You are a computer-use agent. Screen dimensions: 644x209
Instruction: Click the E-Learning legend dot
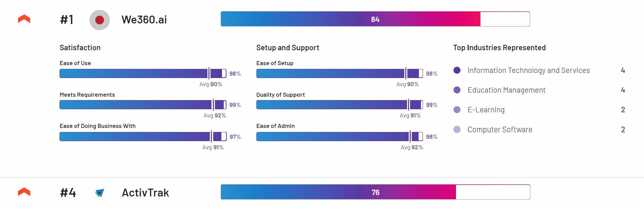tap(457, 110)
